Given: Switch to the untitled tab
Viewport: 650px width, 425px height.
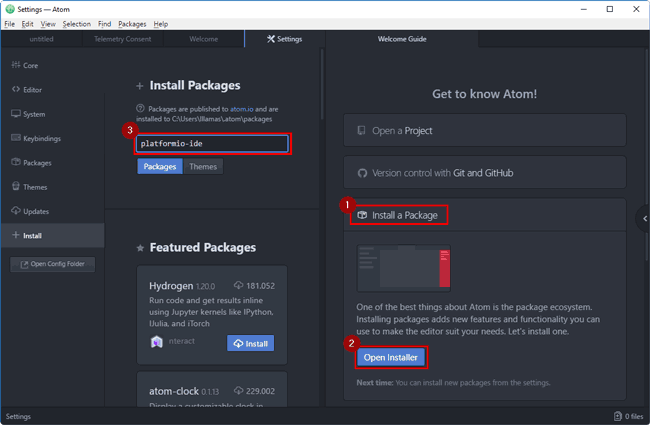Looking at the screenshot, I should [41, 39].
